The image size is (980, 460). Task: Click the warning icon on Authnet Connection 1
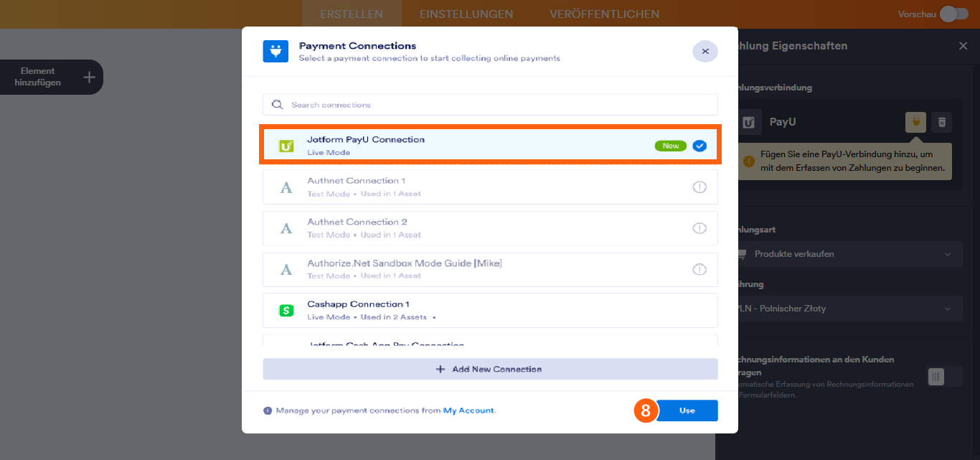point(699,187)
